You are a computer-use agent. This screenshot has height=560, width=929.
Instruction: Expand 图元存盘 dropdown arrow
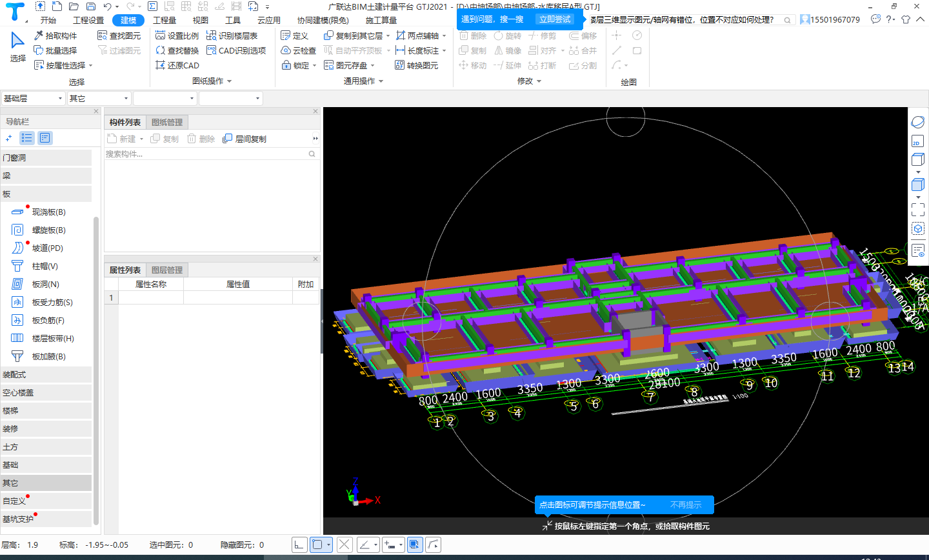coord(372,66)
